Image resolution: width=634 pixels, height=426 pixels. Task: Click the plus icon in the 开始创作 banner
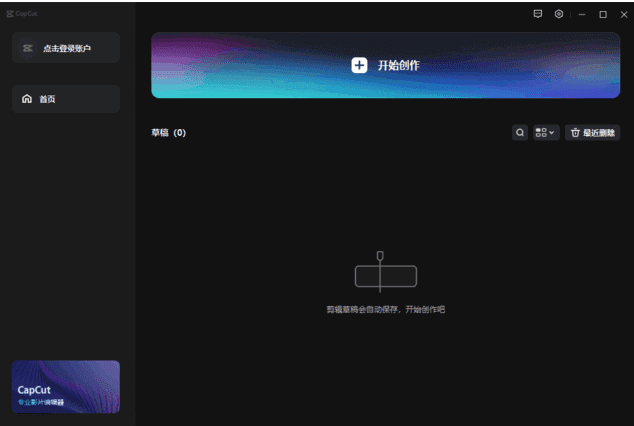(x=359, y=65)
